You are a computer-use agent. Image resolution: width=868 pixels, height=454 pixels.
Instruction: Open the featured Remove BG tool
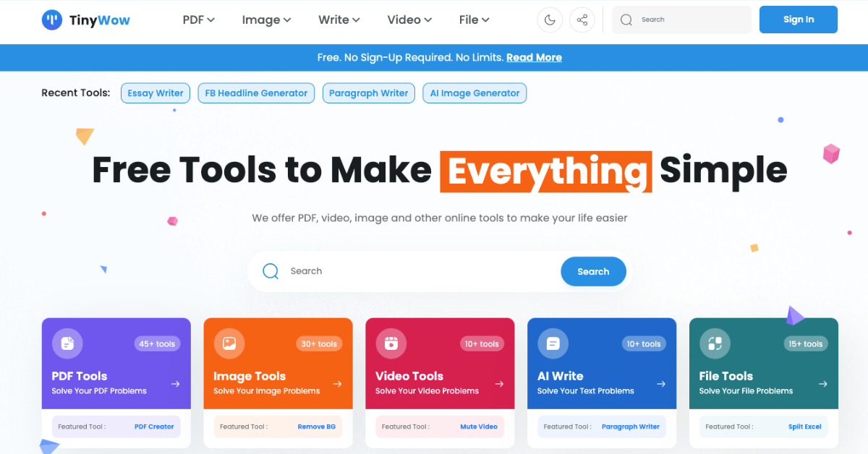(317, 427)
